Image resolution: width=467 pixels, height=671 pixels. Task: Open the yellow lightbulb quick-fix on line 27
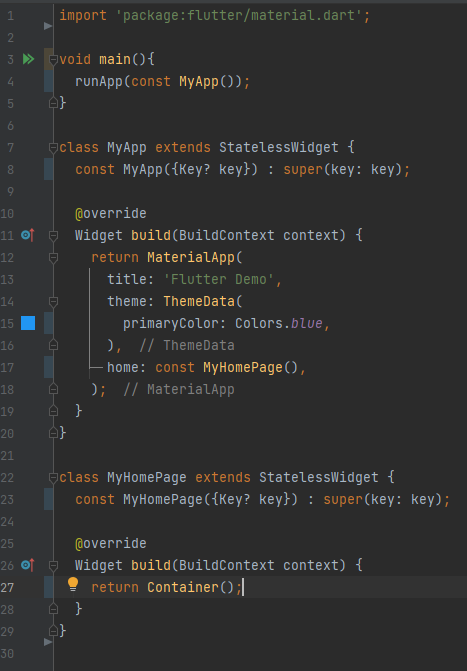[x=73, y=585]
